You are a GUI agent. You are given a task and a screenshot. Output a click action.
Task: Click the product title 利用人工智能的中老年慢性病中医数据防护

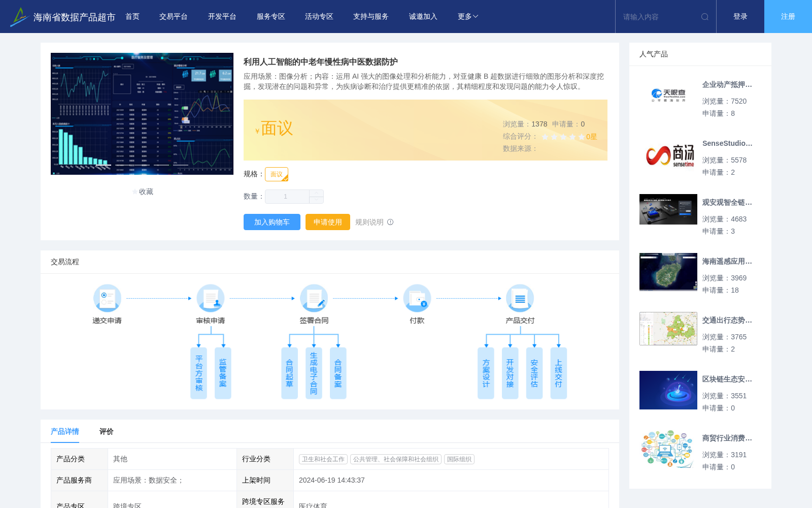click(x=321, y=62)
